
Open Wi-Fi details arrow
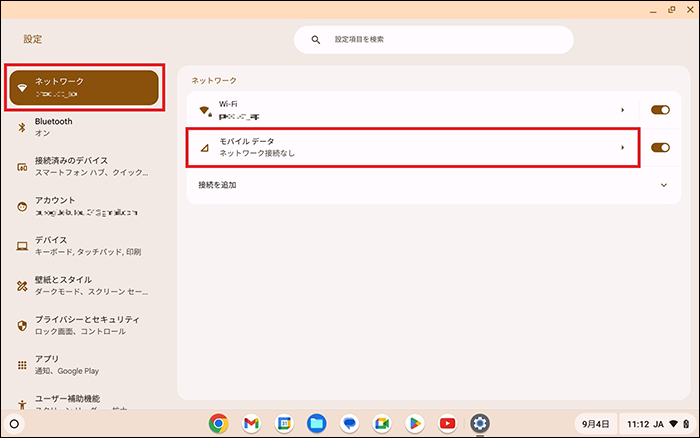tap(622, 110)
